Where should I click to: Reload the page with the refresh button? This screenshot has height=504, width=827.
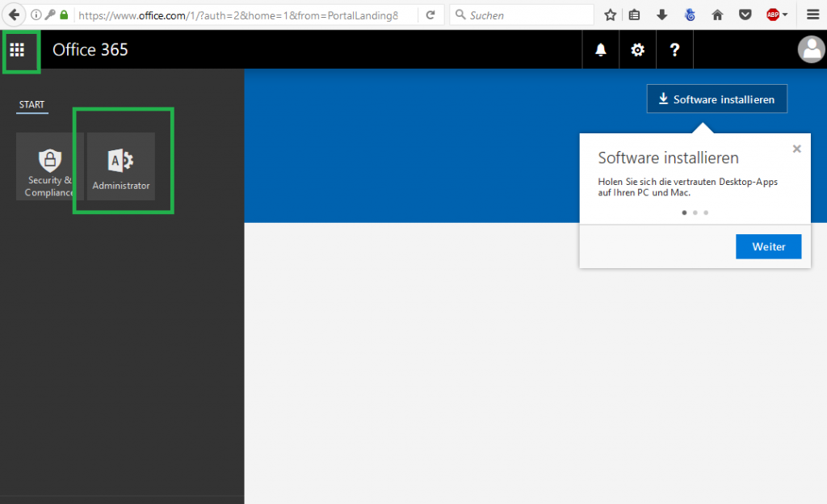(x=430, y=15)
